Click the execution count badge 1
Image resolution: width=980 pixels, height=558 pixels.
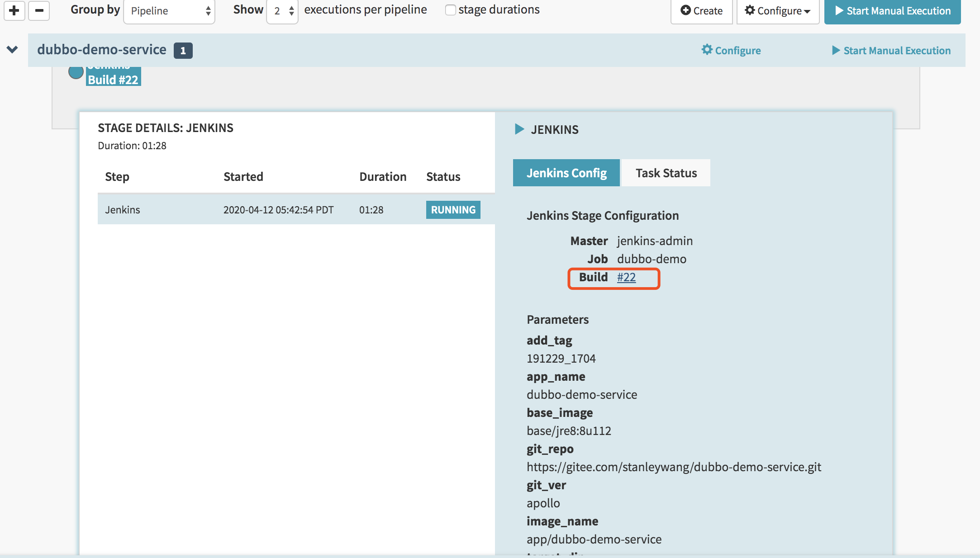[x=183, y=50]
